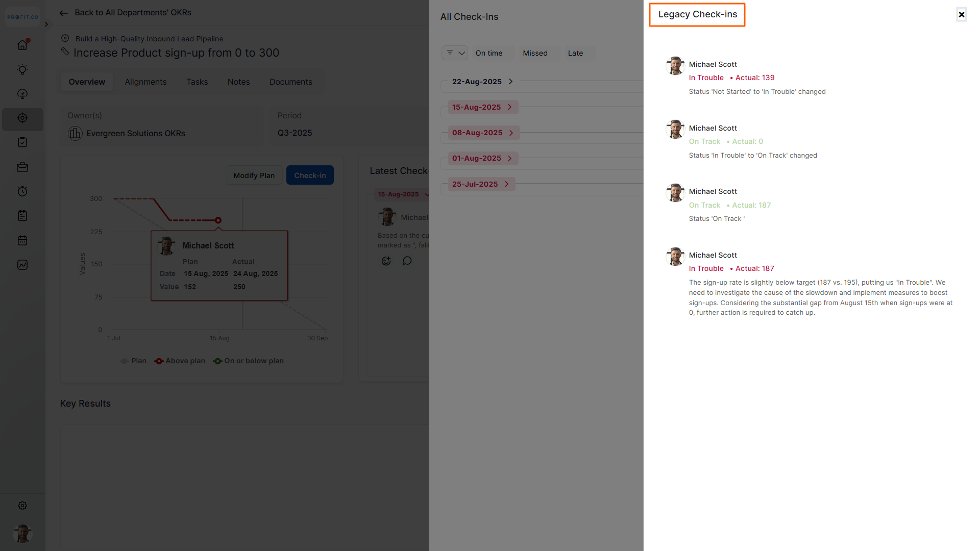
Task: Click the Key Results heading
Action: point(85,404)
